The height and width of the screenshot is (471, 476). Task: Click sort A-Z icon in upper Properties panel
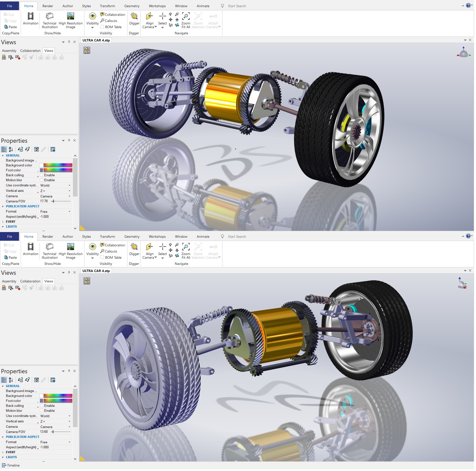coord(11,150)
